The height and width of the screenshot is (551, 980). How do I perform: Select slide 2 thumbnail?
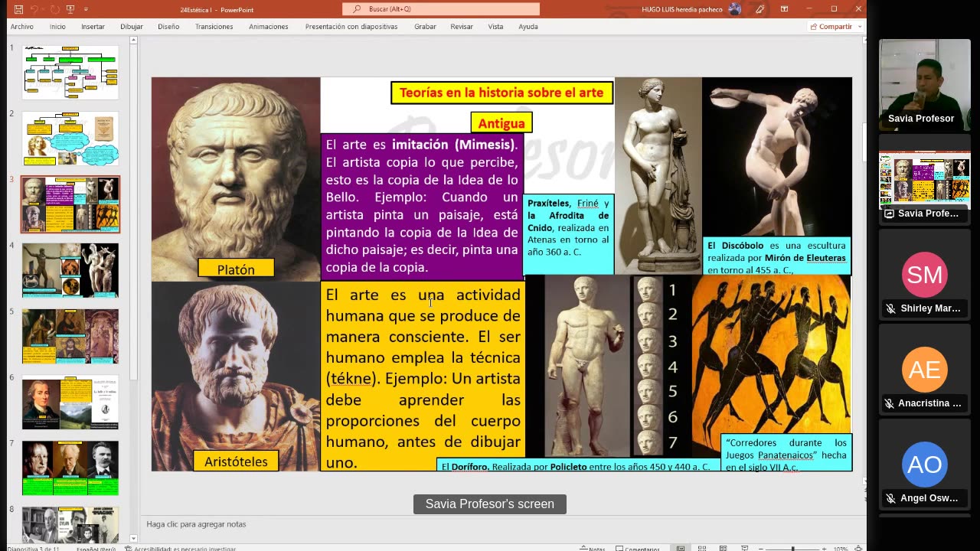(x=70, y=138)
